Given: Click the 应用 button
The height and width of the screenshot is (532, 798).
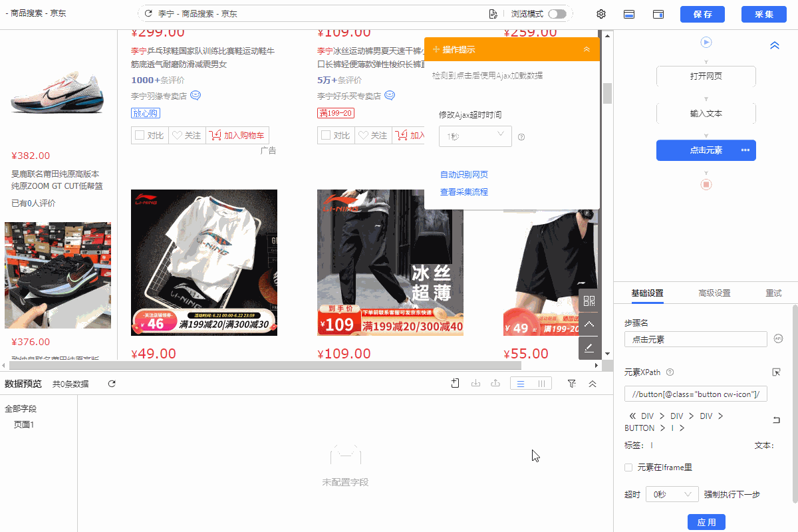Looking at the screenshot, I should 706,522.
